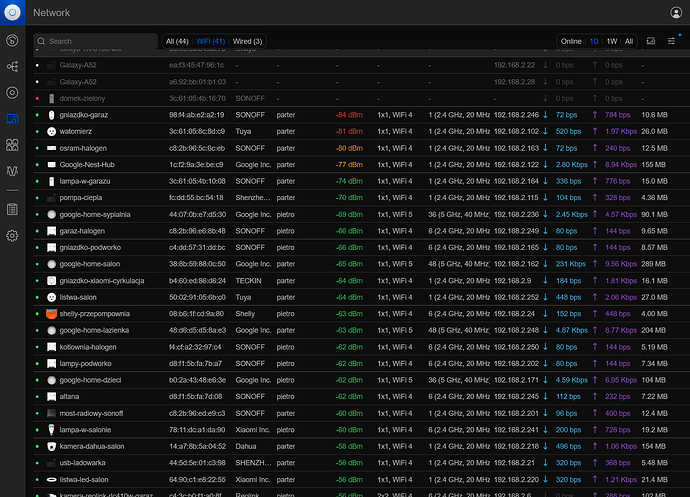
Task: Click IP address 192.168.2.9
Action: pyautogui.click(x=512, y=280)
